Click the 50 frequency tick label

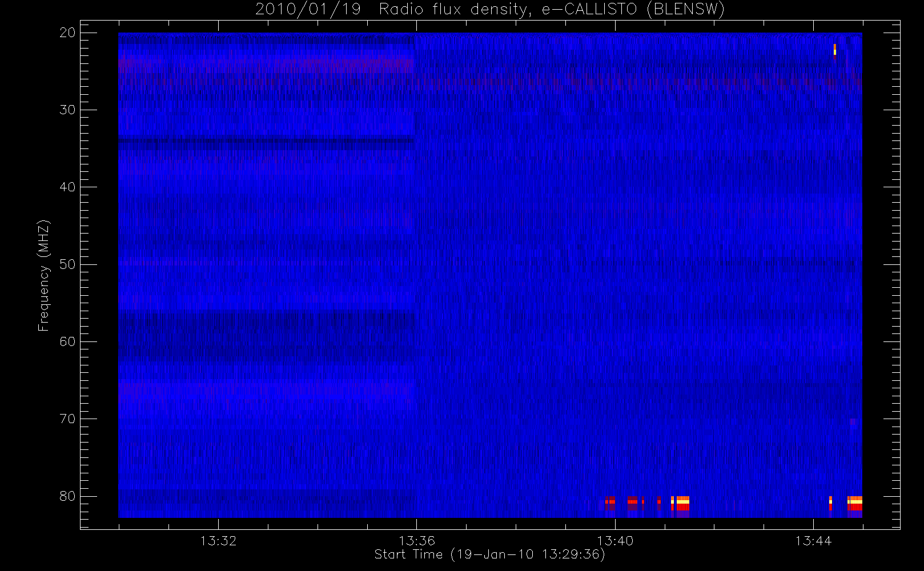tap(67, 264)
